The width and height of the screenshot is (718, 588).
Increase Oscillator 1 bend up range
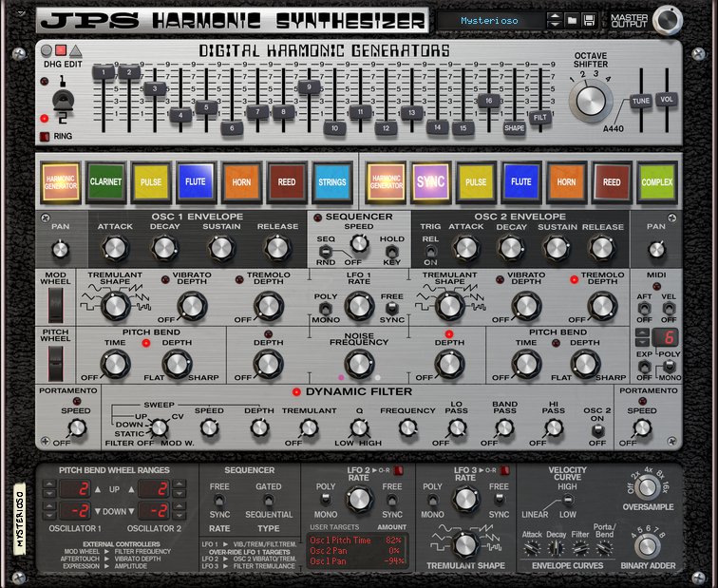[49, 484]
